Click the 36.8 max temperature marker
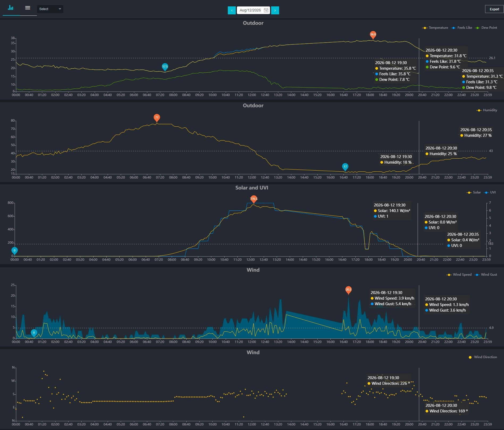 tap(373, 35)
